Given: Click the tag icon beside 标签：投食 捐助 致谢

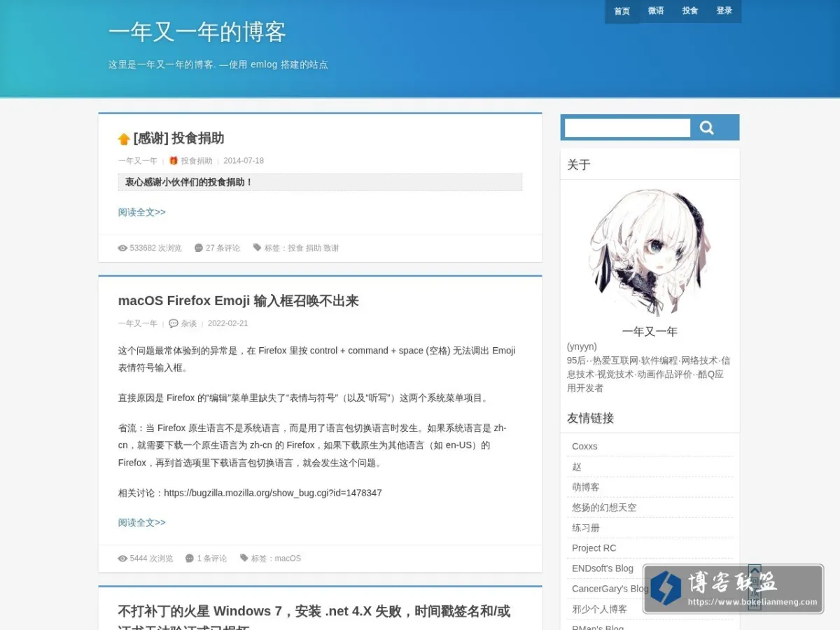Looking at the screenshot, I should pos(257,247).
